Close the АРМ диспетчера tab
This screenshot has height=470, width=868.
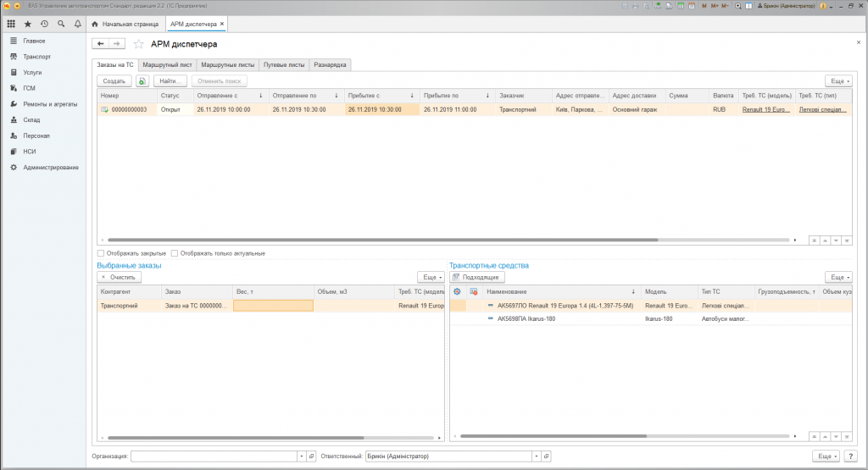pos(222,24)
